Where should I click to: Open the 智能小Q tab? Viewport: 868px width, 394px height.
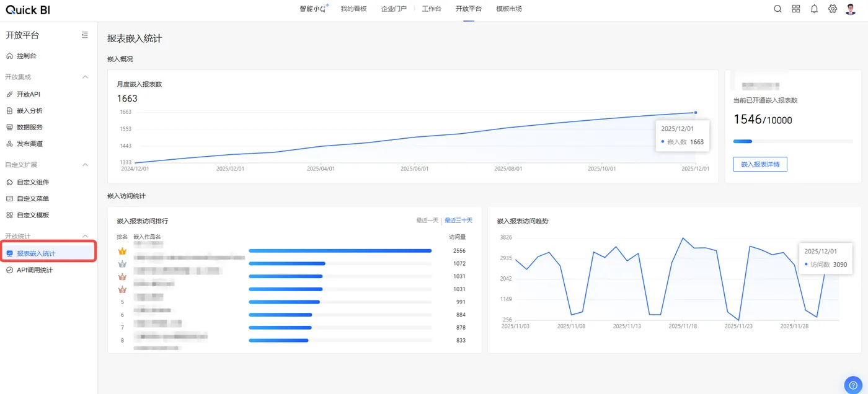tap(314, 9)
